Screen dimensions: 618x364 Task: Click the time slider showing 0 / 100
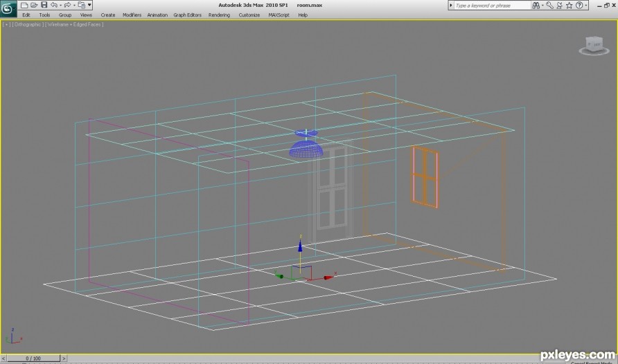click(33, 358)
